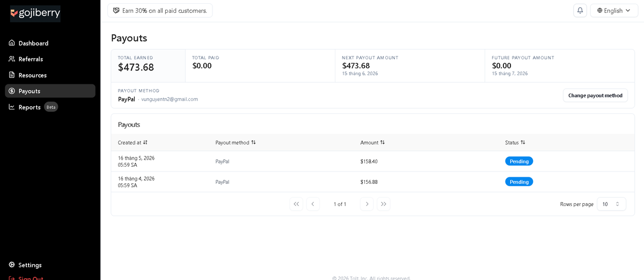Image resolution: width=644 pixels, height=280 pixels.
Task: Click the Future Payout Amount $0.00 value
Action: point(501,66)
